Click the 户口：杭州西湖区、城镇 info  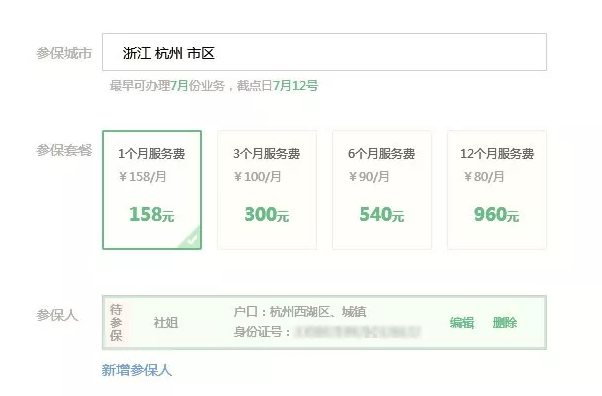[x=300, y=311]
